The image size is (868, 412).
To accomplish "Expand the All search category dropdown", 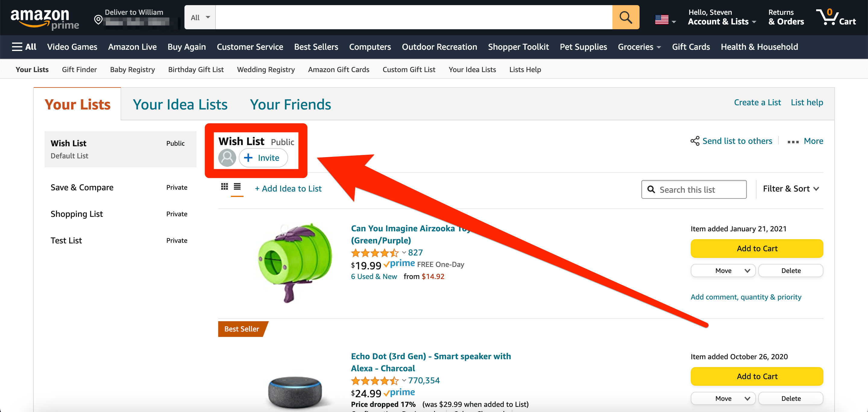I will (200, 17).
